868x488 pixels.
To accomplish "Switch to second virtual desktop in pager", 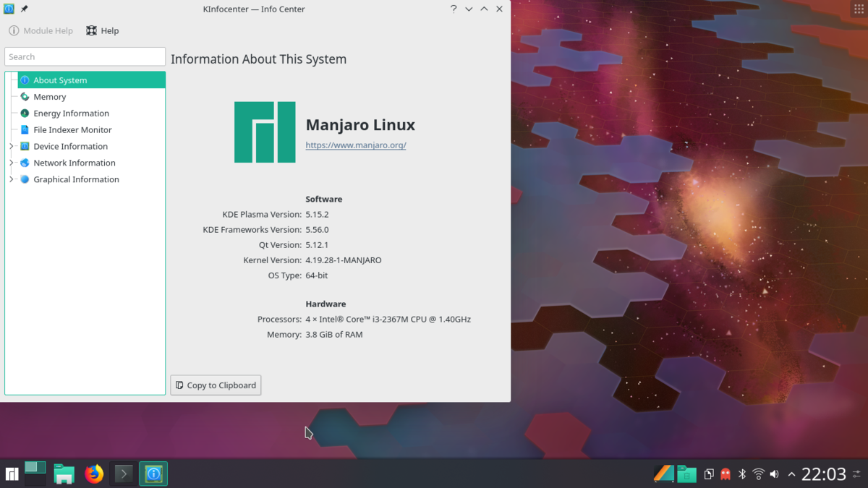I will coord(35,480).
